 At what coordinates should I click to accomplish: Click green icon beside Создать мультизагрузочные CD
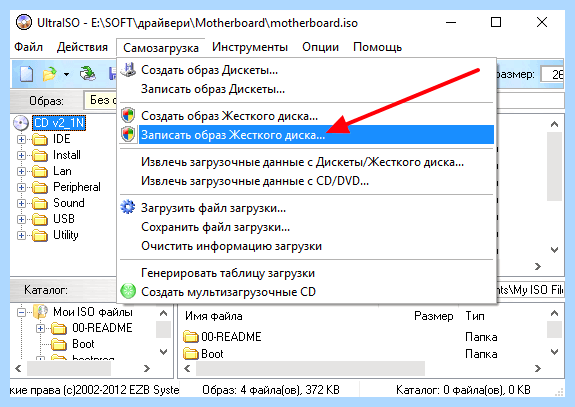tap(128, 291)
